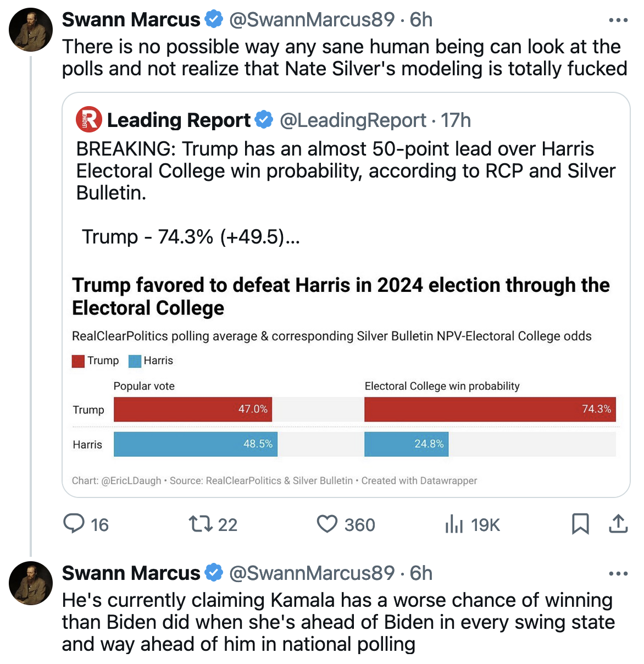The width and height of the screenshot is (644, 664).
Task: Open more options on the second tweet
Action: [x=618, y=574]
